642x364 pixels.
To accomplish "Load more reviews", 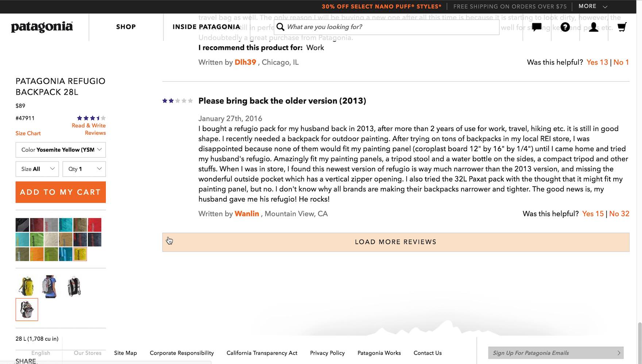I will (x=396, y=242).
